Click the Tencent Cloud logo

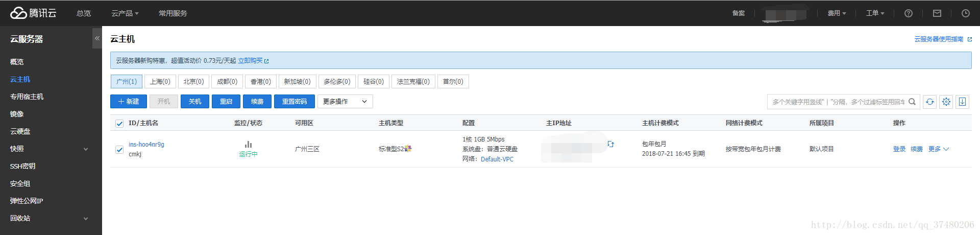tap(33, 13)
